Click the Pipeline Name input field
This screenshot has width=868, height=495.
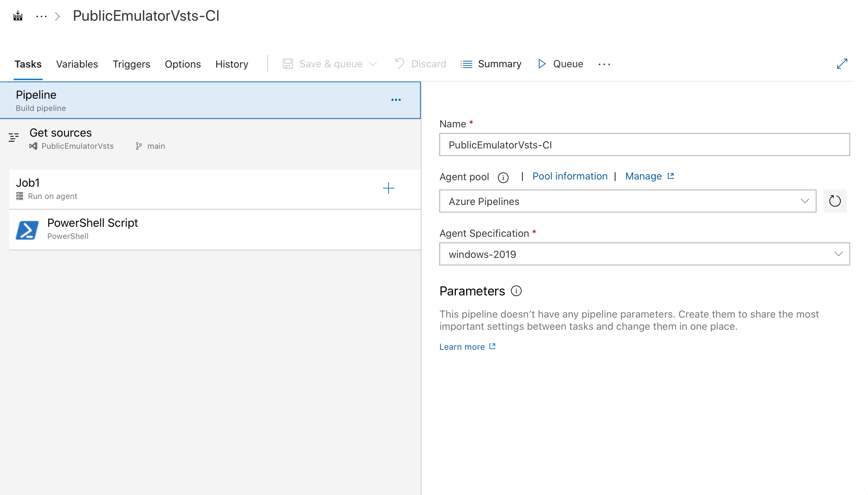pos(645,145)
